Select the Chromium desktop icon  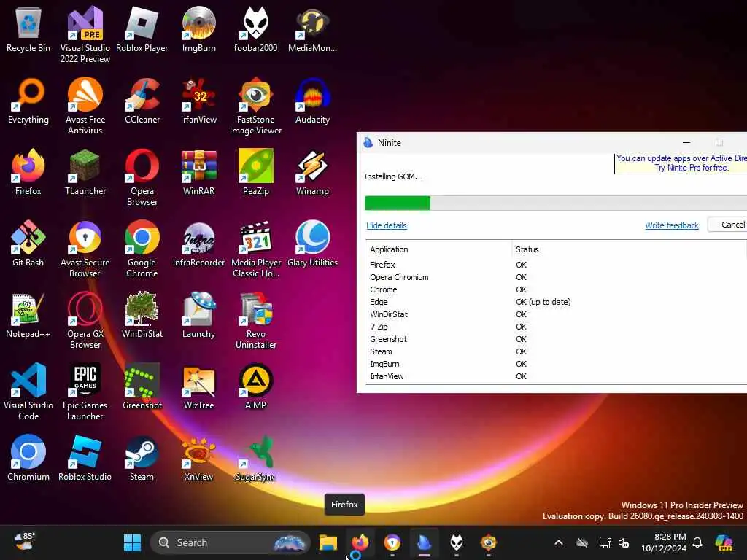[28, 458]
